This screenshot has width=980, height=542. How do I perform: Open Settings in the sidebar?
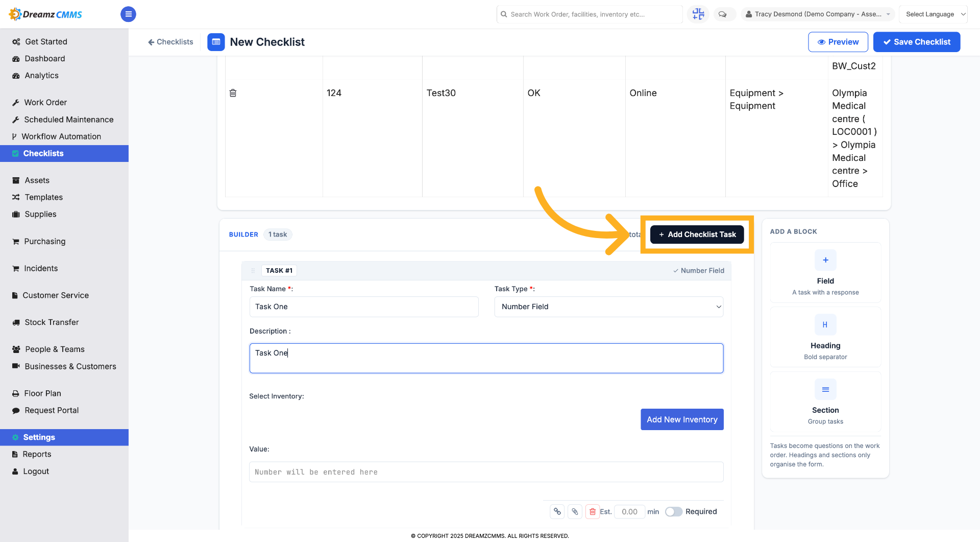[64, 437]
